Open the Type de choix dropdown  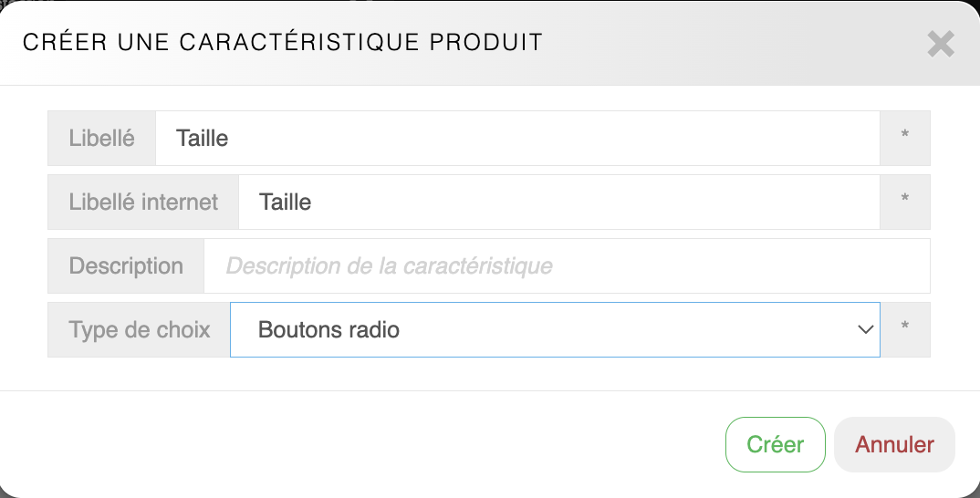point(554,330)
